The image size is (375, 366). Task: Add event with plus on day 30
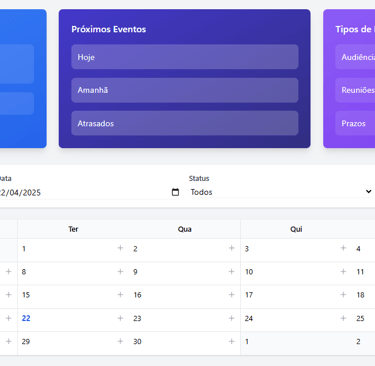[x=232, y=341]
